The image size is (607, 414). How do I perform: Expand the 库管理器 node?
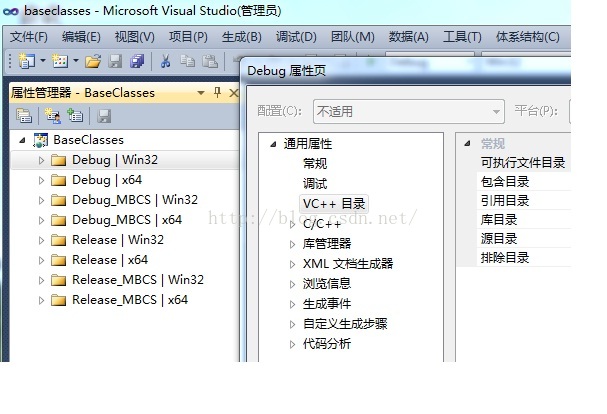293,244
